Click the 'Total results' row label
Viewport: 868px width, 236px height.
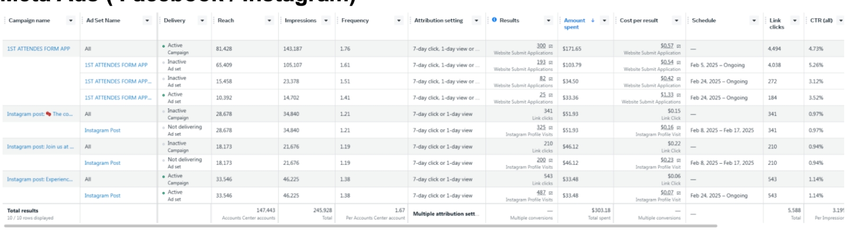23,210
